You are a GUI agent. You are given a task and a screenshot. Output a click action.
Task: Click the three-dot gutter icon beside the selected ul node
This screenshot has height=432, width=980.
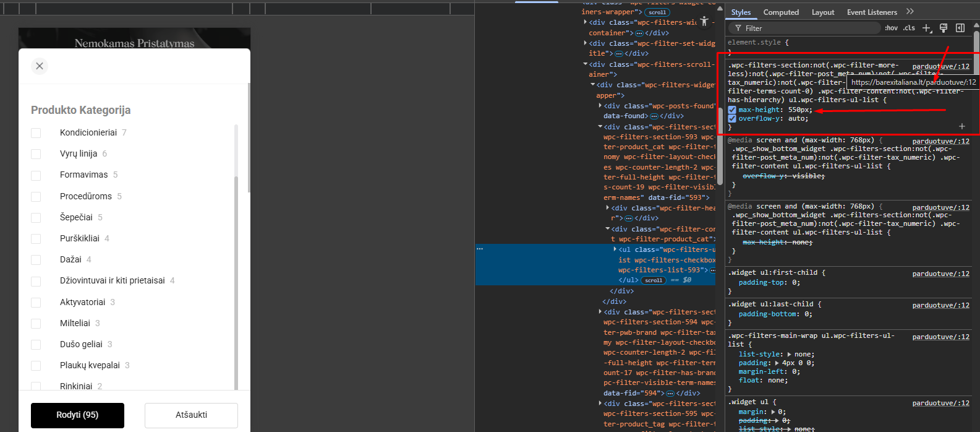pos(480,249)
